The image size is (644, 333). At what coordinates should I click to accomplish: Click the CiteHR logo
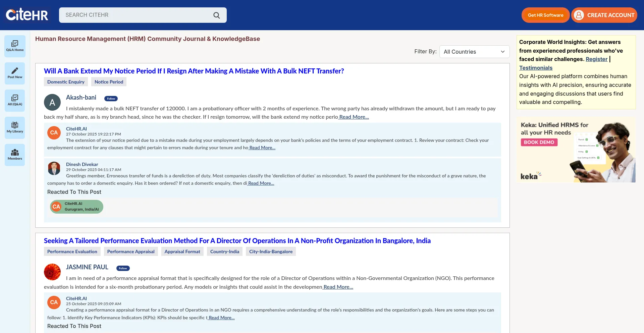click(27, 15)
